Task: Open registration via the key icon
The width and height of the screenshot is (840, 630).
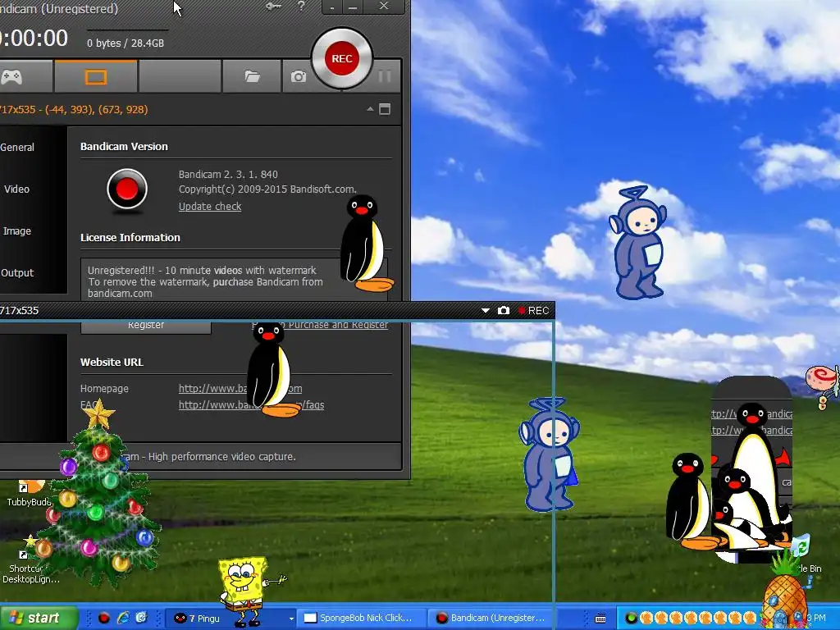Action: pos(273,7)
